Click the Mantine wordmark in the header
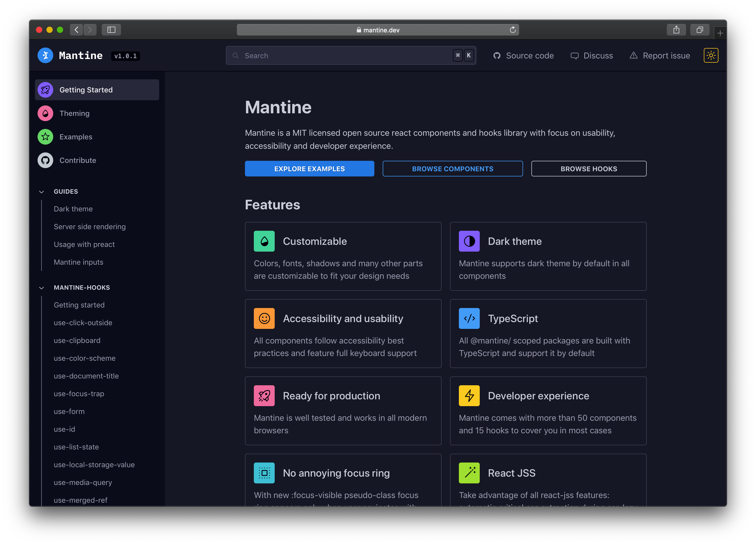756x545 pixels. point(81,55)
